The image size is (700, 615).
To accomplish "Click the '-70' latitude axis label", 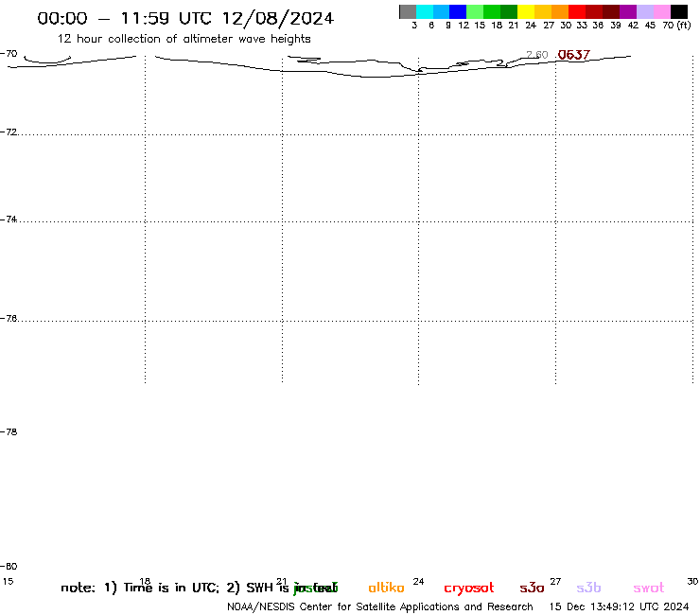I will [x=9, y=54].
